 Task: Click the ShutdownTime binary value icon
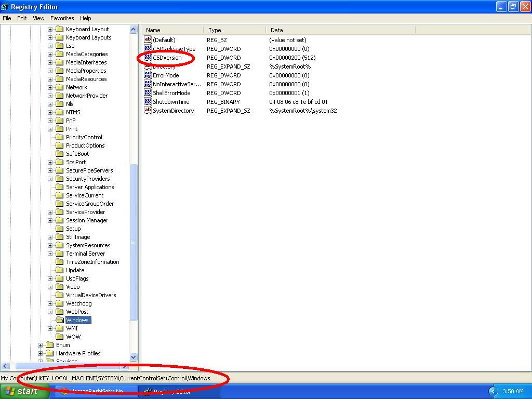(148, 101)
